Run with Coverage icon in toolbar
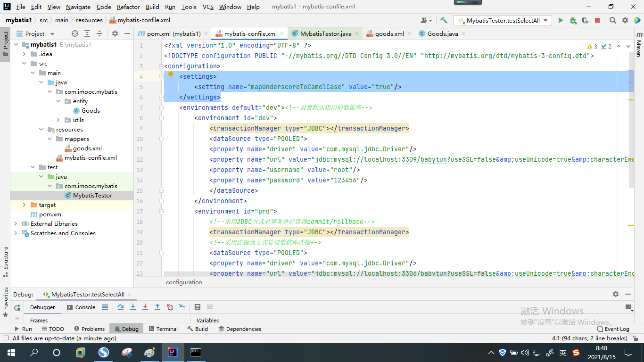This screenshot has width=644, height=362. click(585, 20)
